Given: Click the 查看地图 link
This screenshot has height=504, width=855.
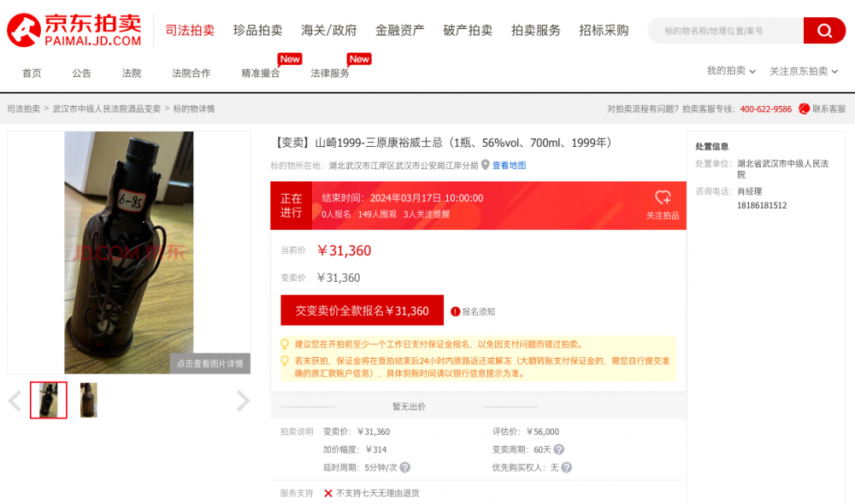Looking at the screenshot, I should point(510,165).
